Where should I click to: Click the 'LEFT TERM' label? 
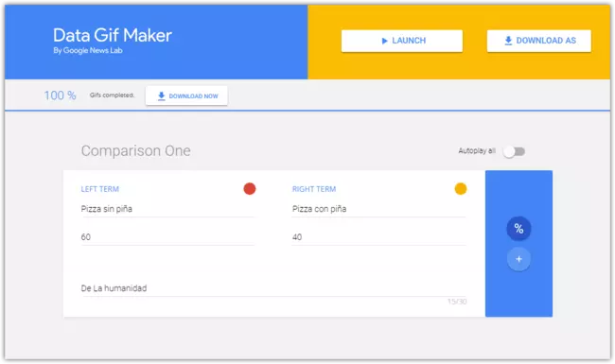click(x=100, y=189)
